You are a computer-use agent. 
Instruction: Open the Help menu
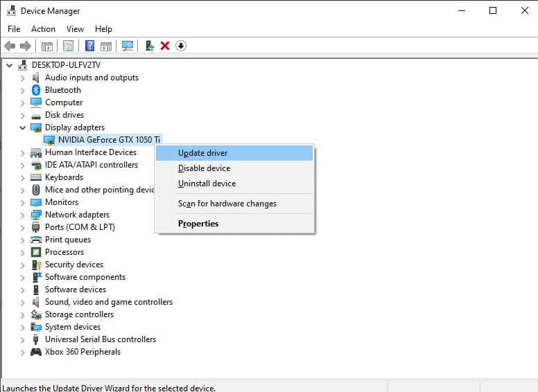tap(103, 29)
